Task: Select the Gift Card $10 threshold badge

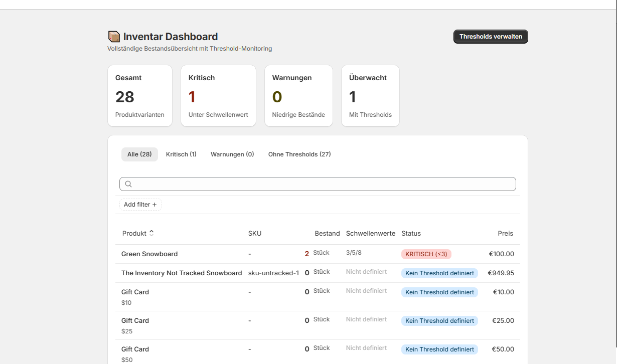Action: (x=439, y=292)
